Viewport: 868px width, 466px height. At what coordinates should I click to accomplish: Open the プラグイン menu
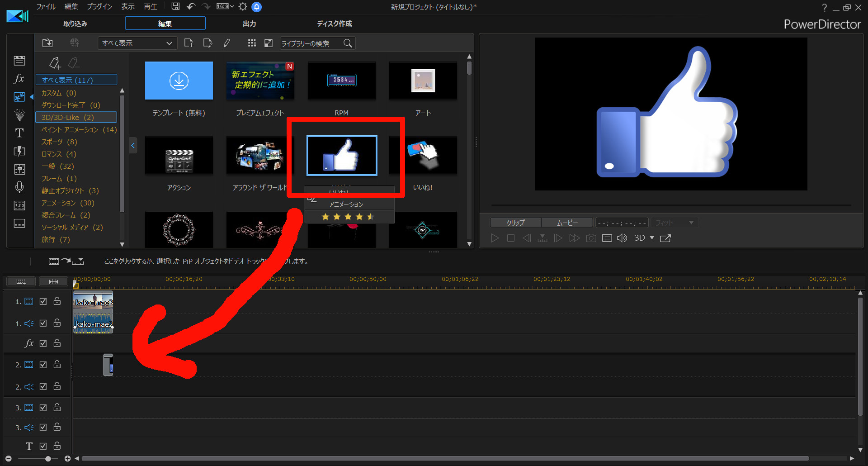pos(99,6)
